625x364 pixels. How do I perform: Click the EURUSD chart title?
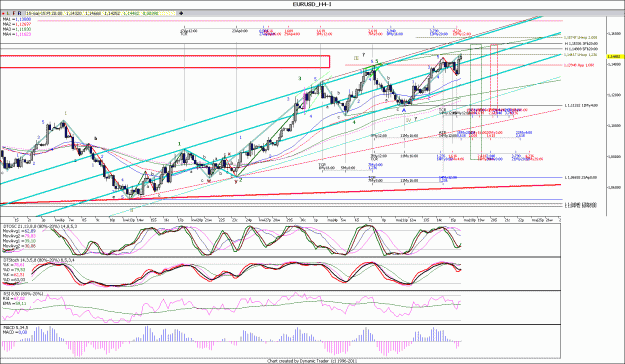coord(312,4)
